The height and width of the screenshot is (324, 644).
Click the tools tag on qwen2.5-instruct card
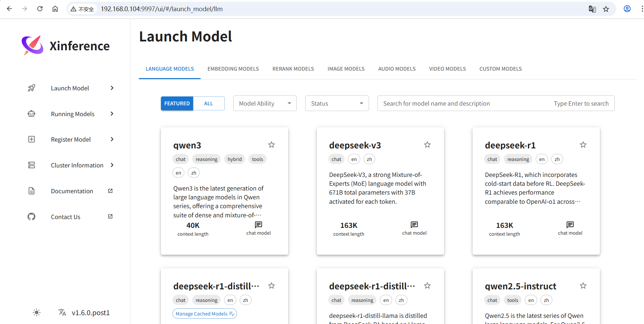513,300
